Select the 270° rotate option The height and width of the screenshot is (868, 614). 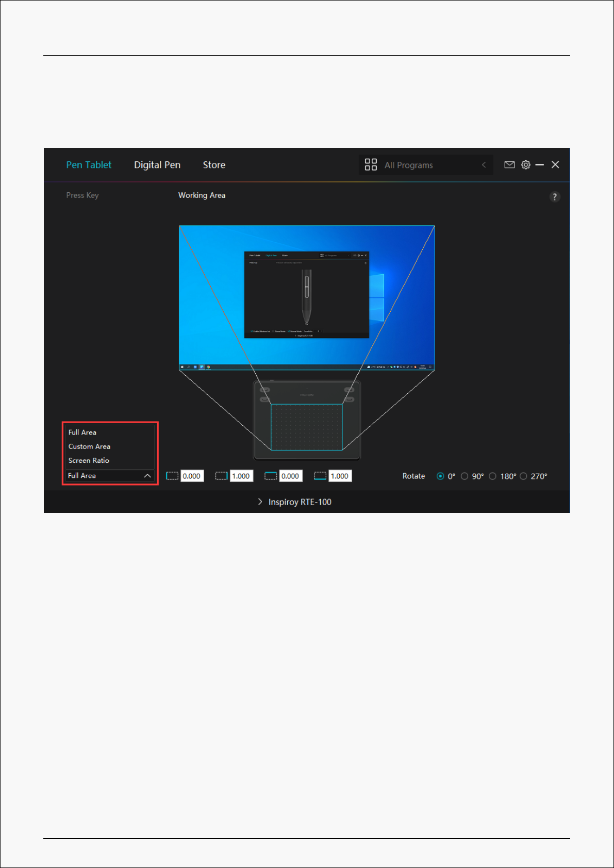coord(523,476)
